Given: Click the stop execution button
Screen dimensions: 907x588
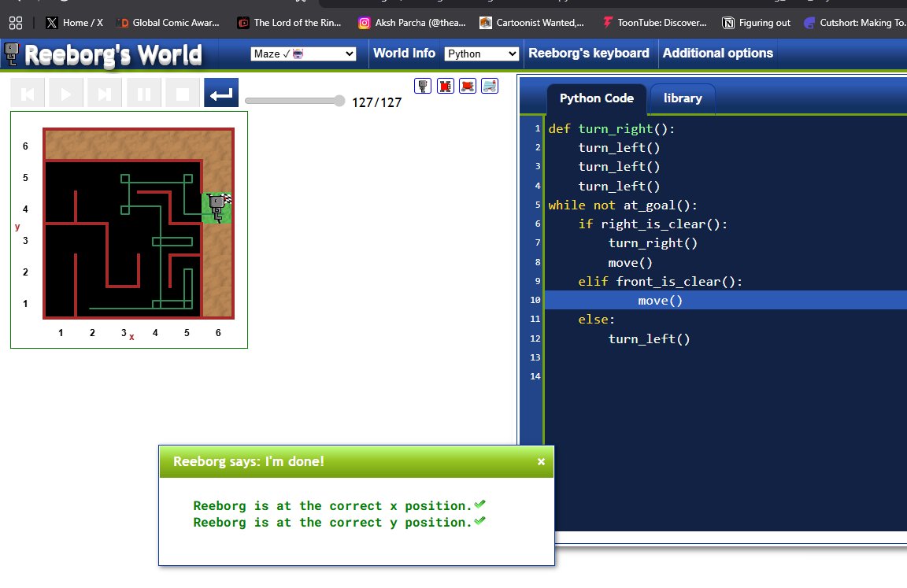Looking at the screenshot, I should coord(182,93).
